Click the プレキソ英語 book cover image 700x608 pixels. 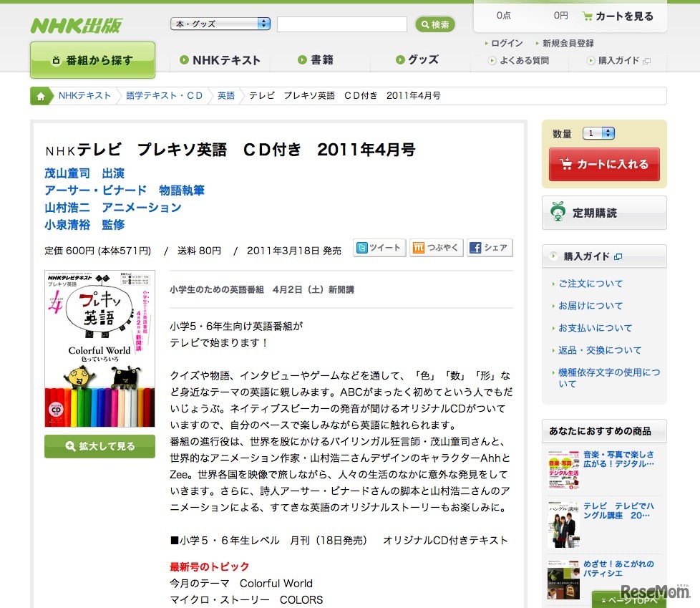pyautogui.click(x=99, y=349)
